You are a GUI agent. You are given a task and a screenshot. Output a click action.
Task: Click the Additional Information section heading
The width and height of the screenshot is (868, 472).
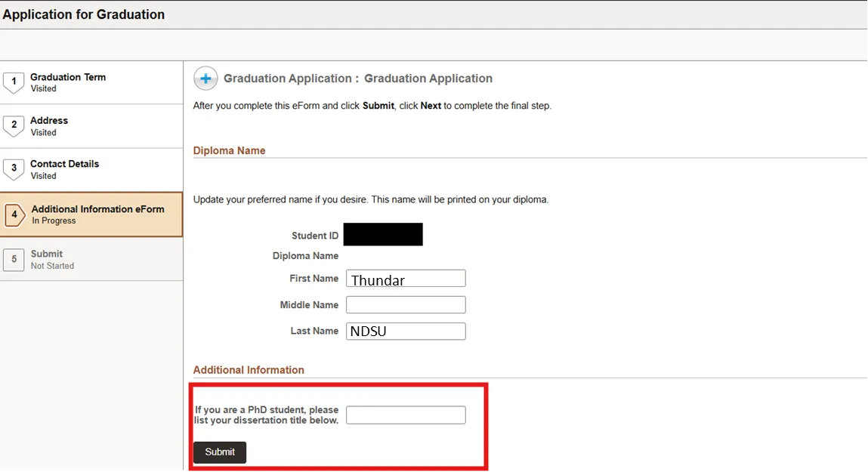click(249, 369)
